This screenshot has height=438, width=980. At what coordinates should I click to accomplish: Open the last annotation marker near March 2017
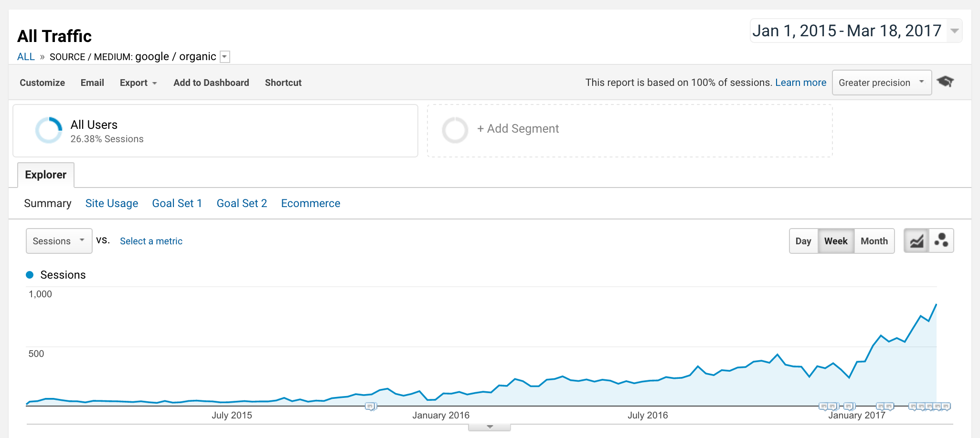coord(945,407)
